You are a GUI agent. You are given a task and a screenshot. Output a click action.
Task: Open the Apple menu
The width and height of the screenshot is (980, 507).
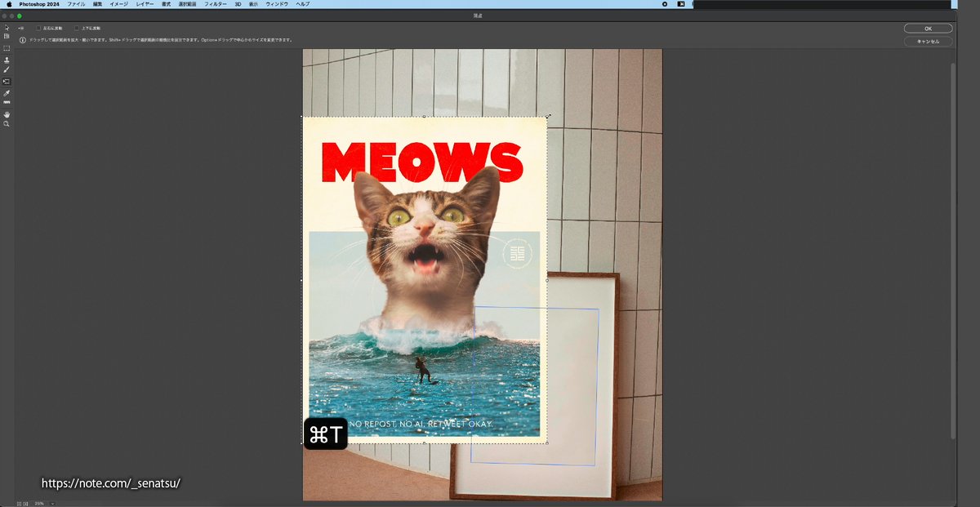(9, 4)
